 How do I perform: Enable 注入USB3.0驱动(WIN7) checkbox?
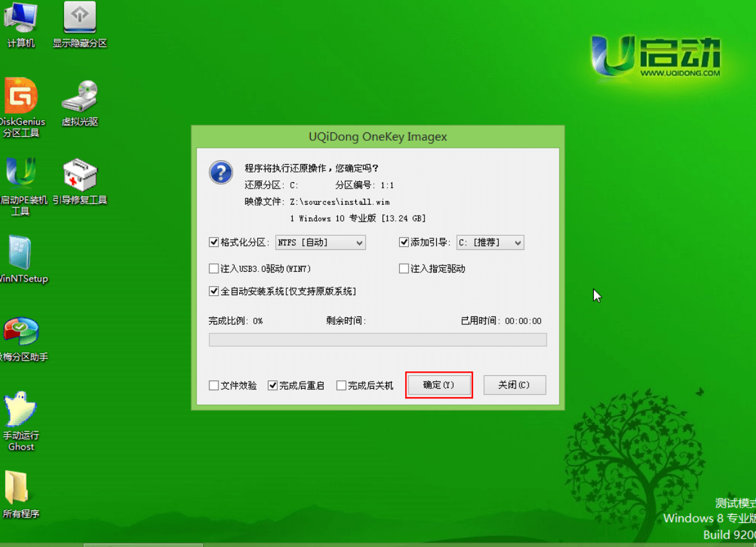coord(214,269)
